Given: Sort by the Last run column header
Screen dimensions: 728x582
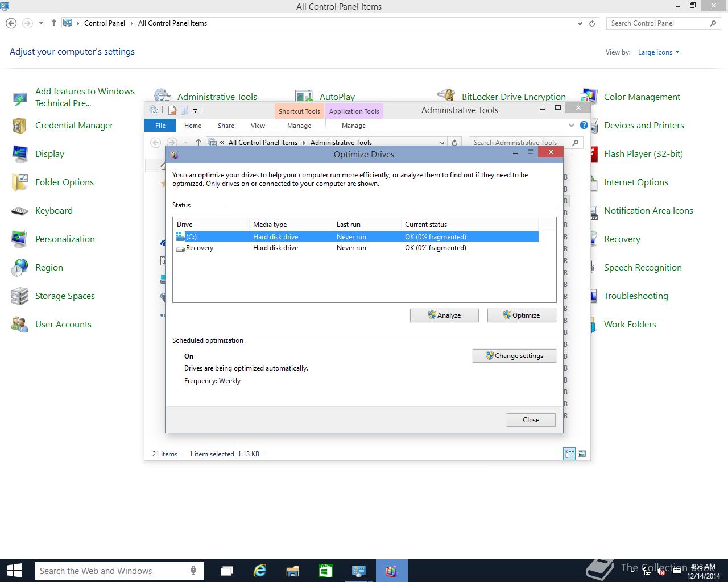Looking at the screenshot, I should tap(366, 225).
